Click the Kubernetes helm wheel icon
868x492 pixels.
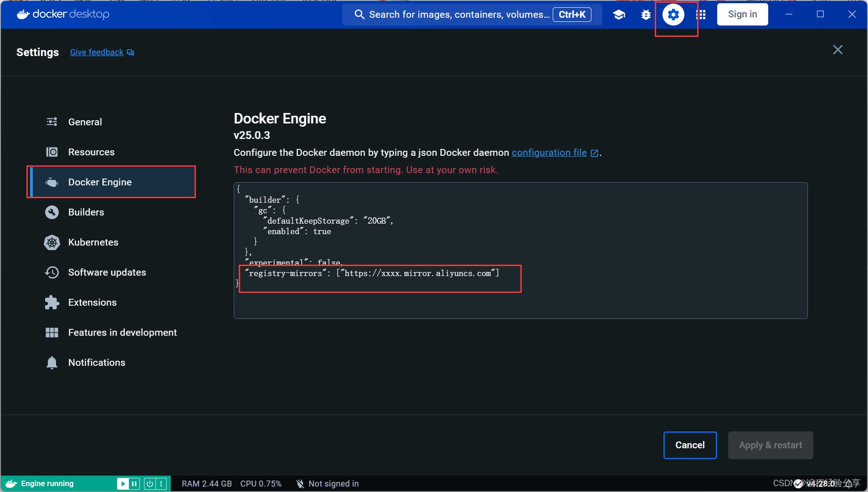(52, 242)
